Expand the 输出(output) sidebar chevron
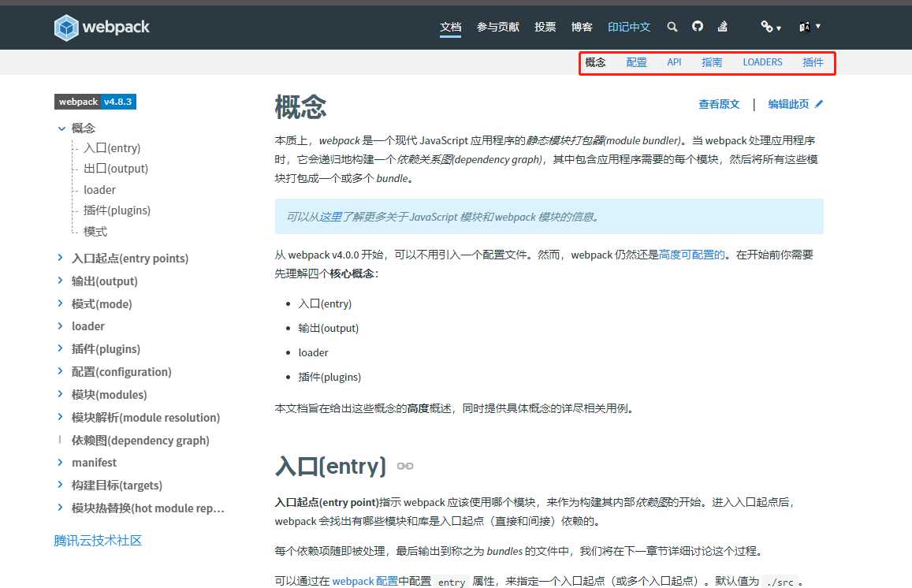 pyautogui.click(x=60, y=281)
